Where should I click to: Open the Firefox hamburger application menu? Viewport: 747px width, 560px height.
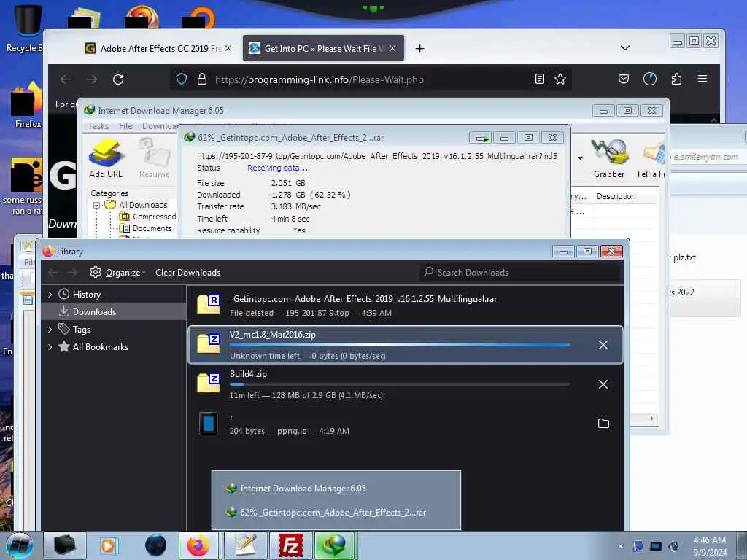[x=703, y=79]
